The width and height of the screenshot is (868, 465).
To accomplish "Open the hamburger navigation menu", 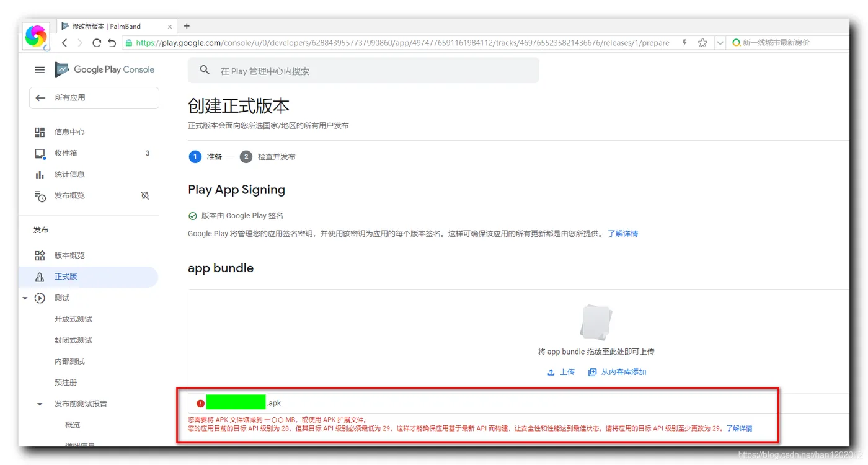I will tap(39, 69).
